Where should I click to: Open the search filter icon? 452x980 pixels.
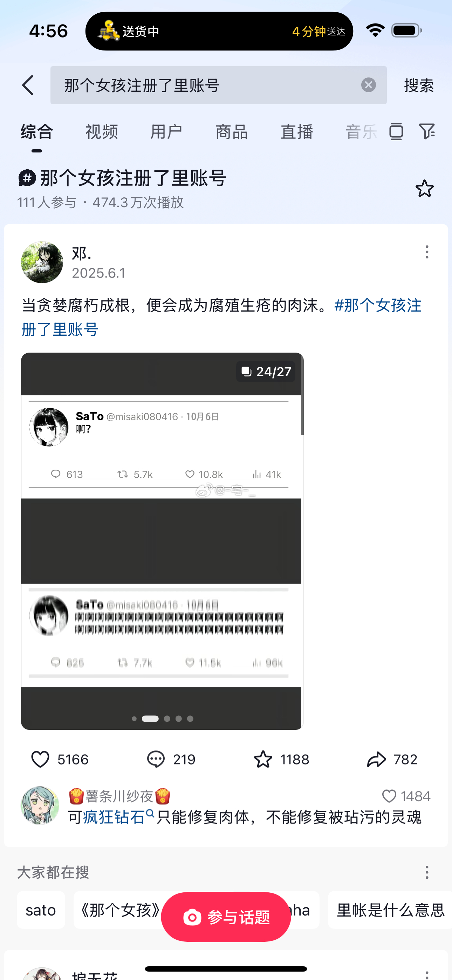tap(427, 132)
